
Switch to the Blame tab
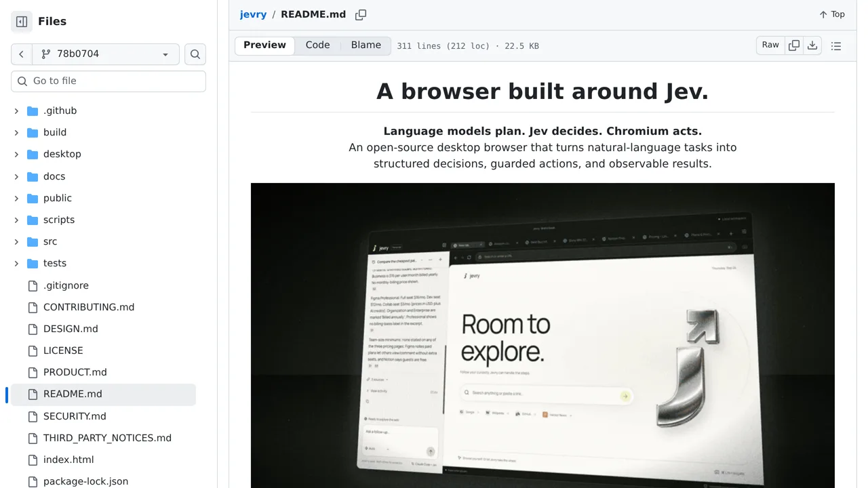coord(366,45)
